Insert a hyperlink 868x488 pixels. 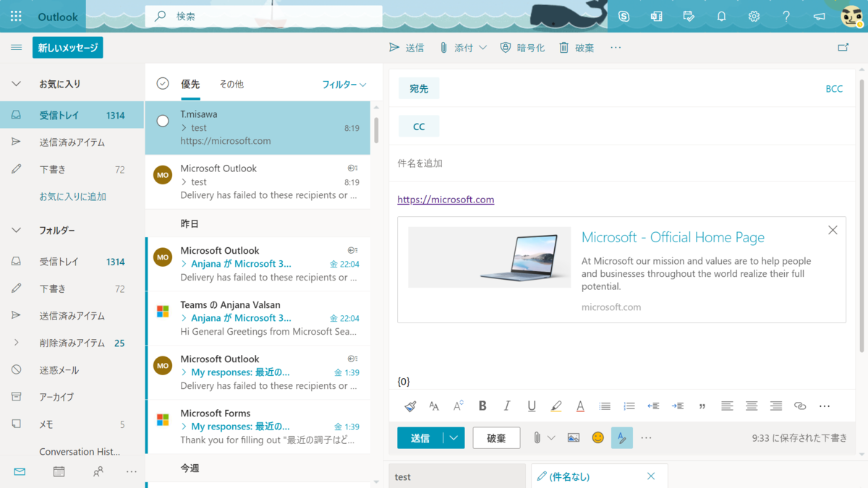pyautogui.click(x=800, y=406)
